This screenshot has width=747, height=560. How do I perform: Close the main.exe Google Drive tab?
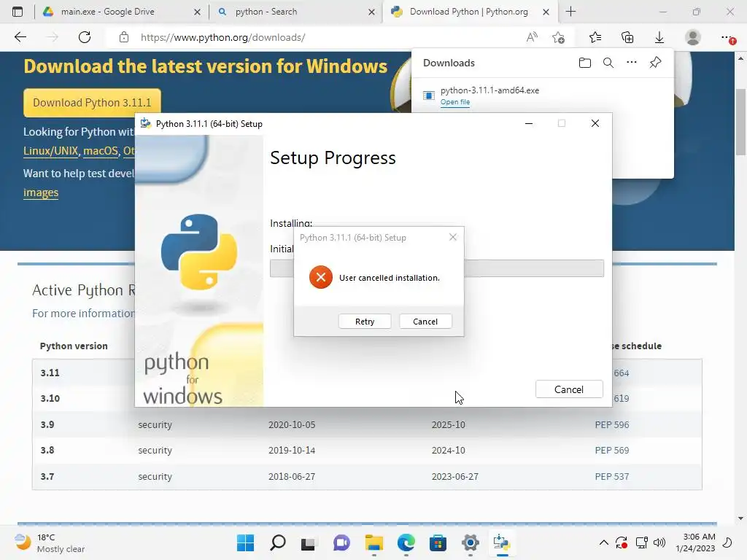(197, 12)
